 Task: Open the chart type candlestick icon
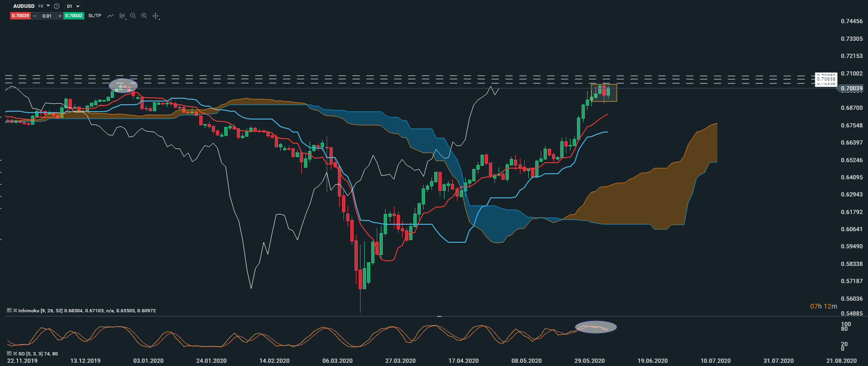pyautogui.click(x=122, y=16)
